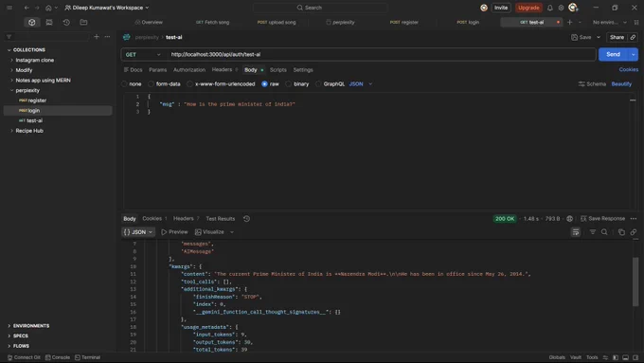644x363 pixels.
Task: Expand the ENVIRONMENTS section
Action: click(x=9, y=326)
